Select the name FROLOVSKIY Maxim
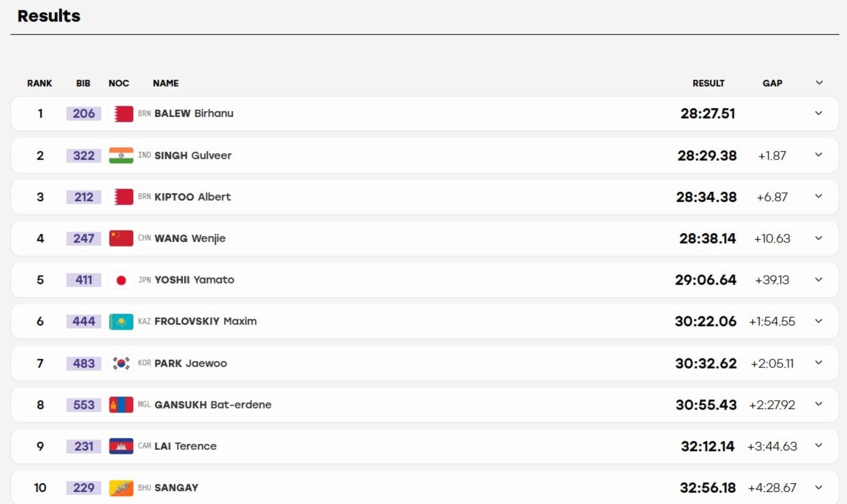Image resolution: width=847 pixels, height=504 pixels. pos(206,321)
